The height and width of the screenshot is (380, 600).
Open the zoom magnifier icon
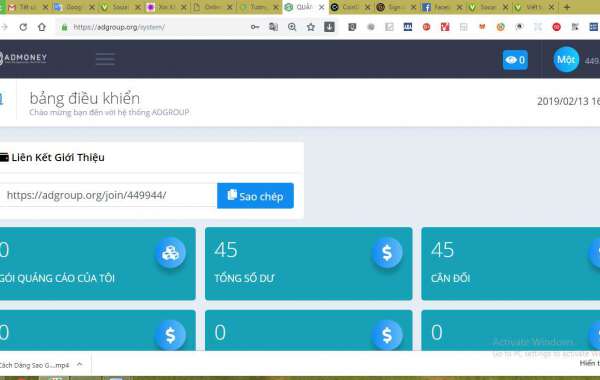pyautogui.click(x=292, y=27)
